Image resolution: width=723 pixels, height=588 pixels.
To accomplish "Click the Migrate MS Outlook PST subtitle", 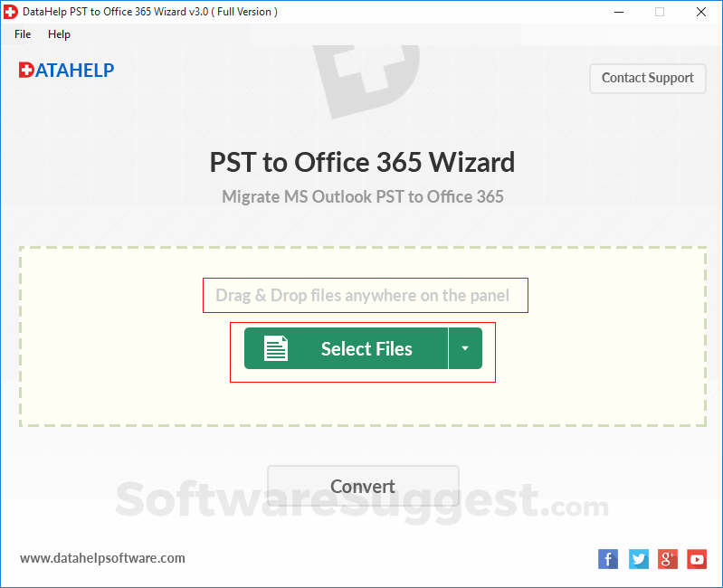I will tap(363, 197).
